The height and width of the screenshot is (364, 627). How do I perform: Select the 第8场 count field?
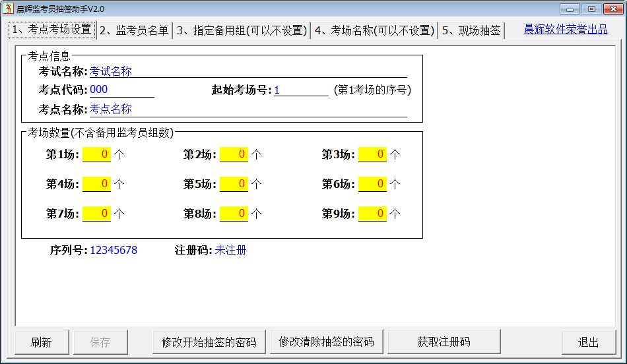(x=234, y=214)
